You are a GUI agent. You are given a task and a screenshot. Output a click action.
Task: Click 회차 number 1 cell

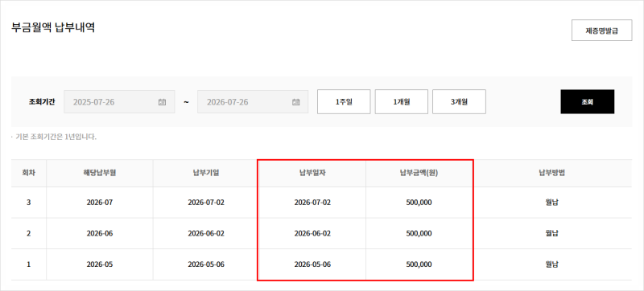coord(29,264)
